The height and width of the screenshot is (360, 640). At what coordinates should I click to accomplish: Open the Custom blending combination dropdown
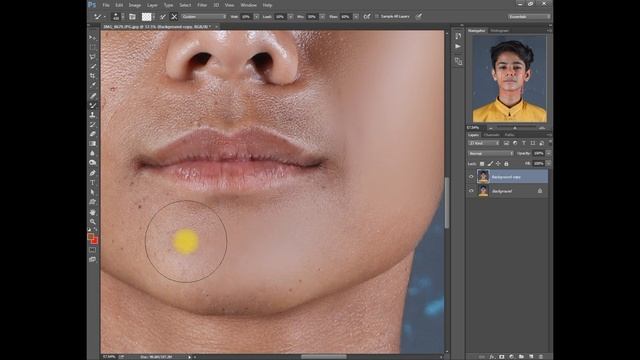point(204,16)
